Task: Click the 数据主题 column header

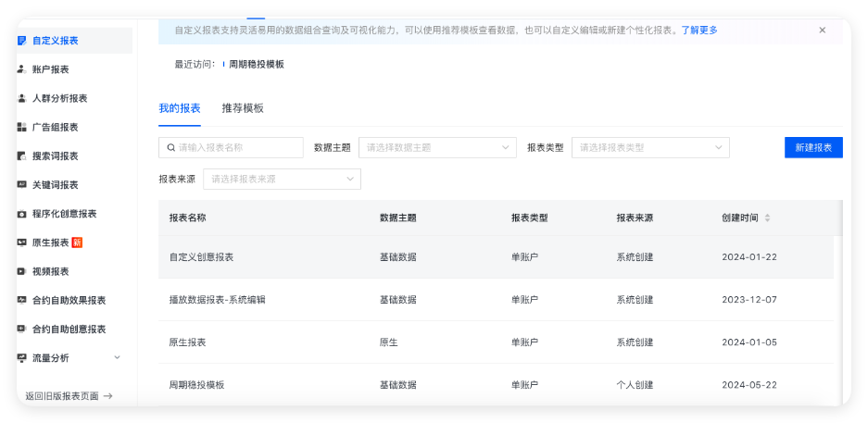Action: click(398, 218)
